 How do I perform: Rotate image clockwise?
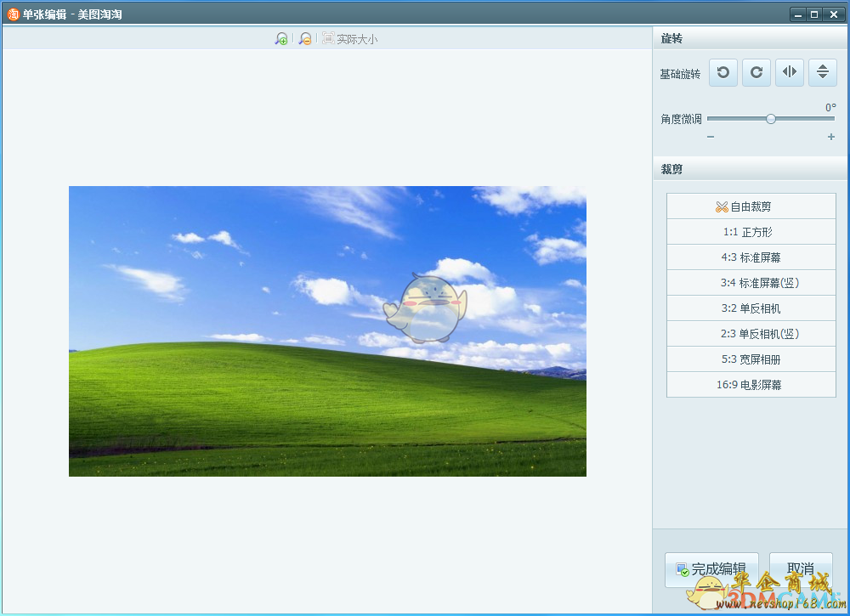(756, 72)
